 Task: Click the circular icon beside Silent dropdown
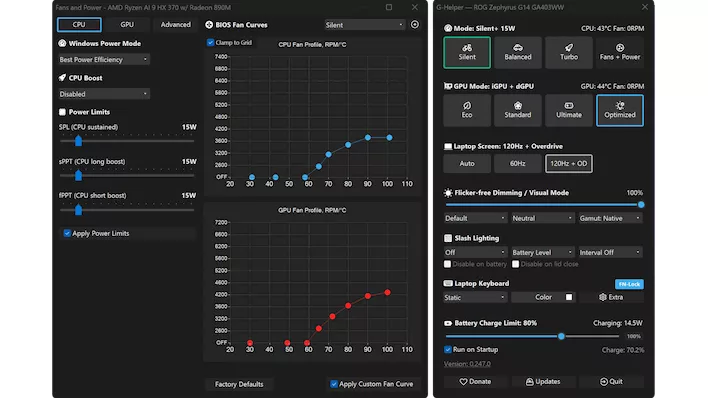pos(415,24)
